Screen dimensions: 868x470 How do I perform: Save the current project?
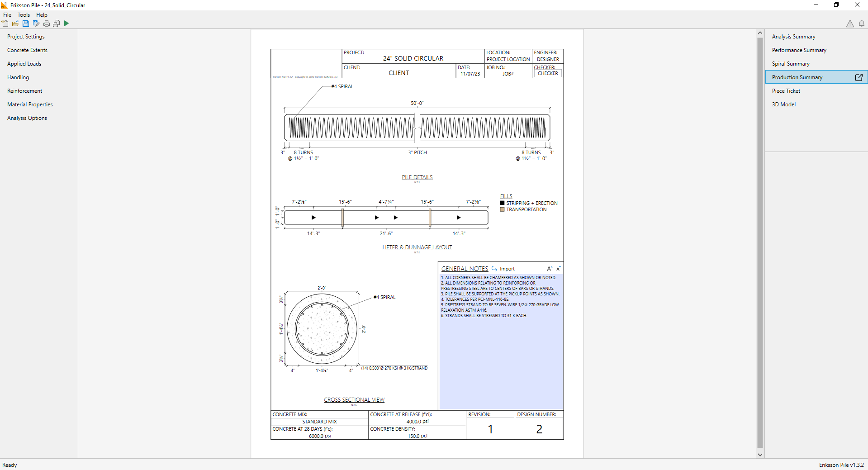(x=26, y=24)
